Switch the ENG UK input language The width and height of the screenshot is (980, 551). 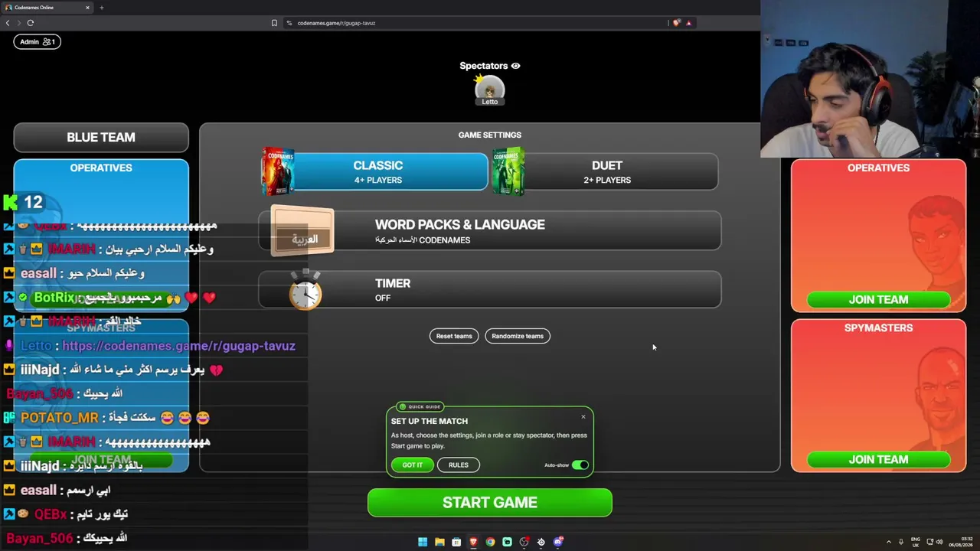click(x=916, y=542)
